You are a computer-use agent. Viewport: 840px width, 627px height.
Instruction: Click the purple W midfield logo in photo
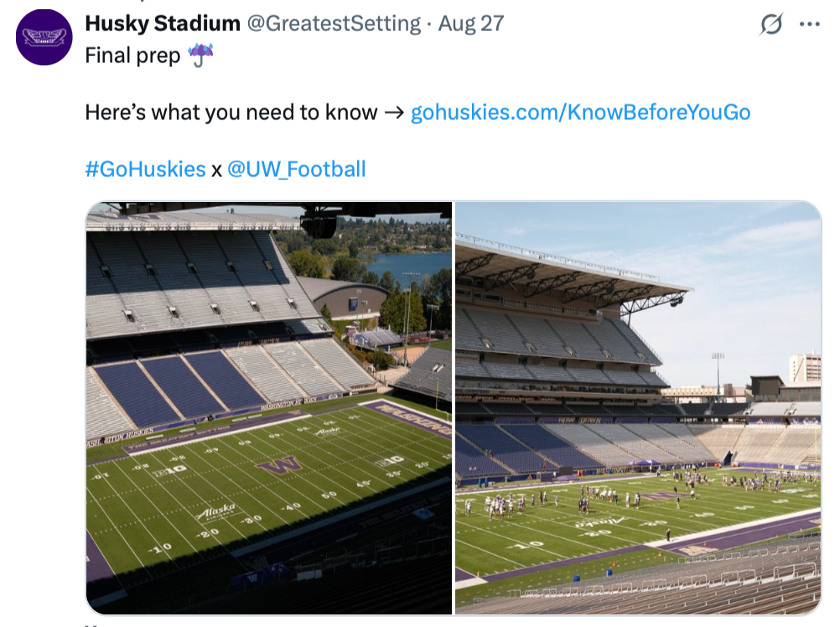[278, 464]
